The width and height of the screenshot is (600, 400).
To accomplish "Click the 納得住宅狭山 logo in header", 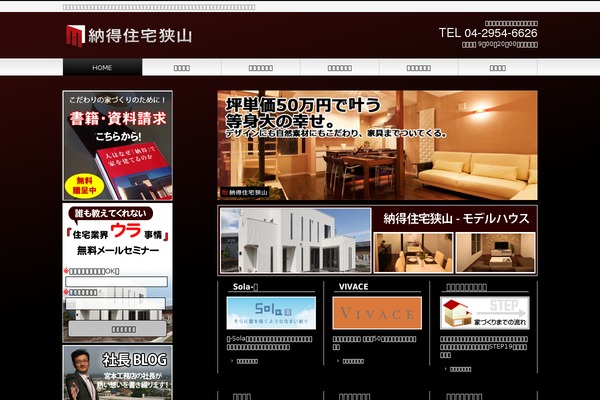I will (129, 36).
